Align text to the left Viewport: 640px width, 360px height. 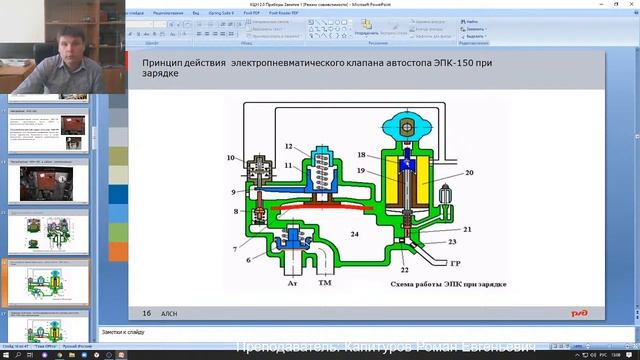coord(199,34)
